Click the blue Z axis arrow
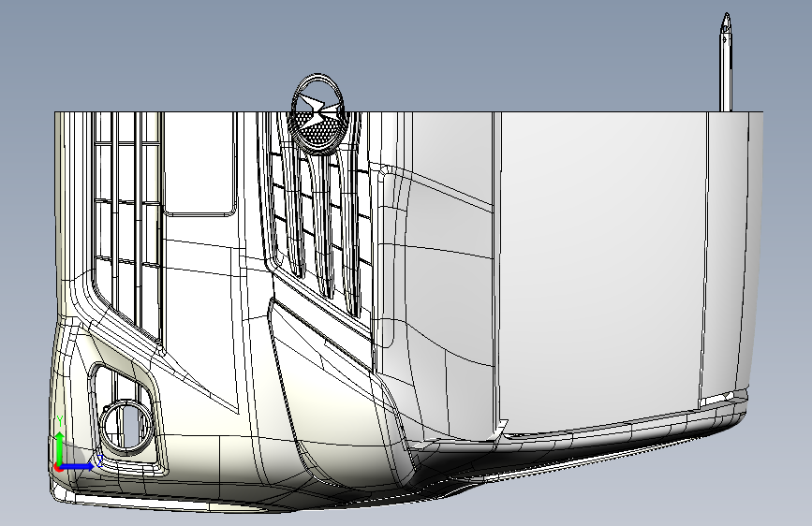The width and height of the screenshot is (812, 526). [x=78, y=466]
